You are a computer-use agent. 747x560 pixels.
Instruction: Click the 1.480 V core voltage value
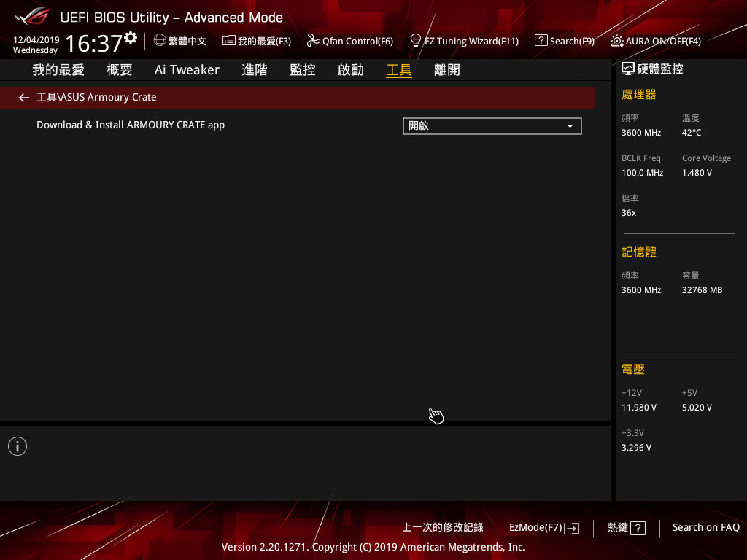click(697, 173)
